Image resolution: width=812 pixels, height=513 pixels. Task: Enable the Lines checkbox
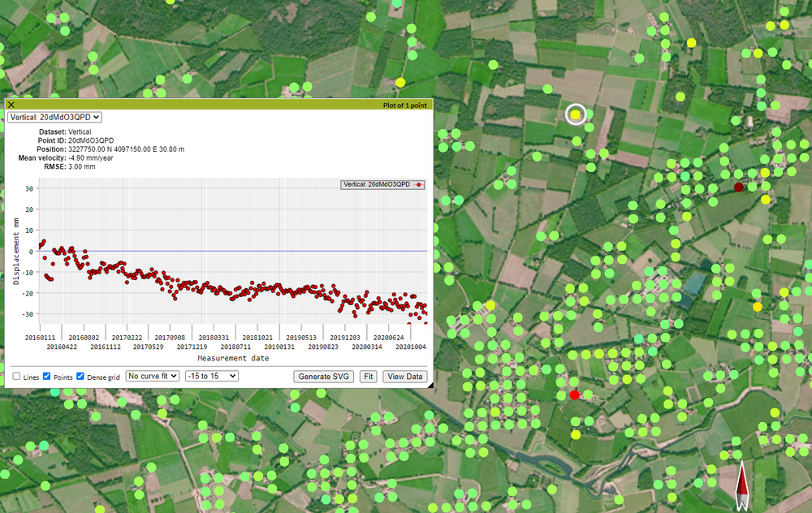click(16, 377)
